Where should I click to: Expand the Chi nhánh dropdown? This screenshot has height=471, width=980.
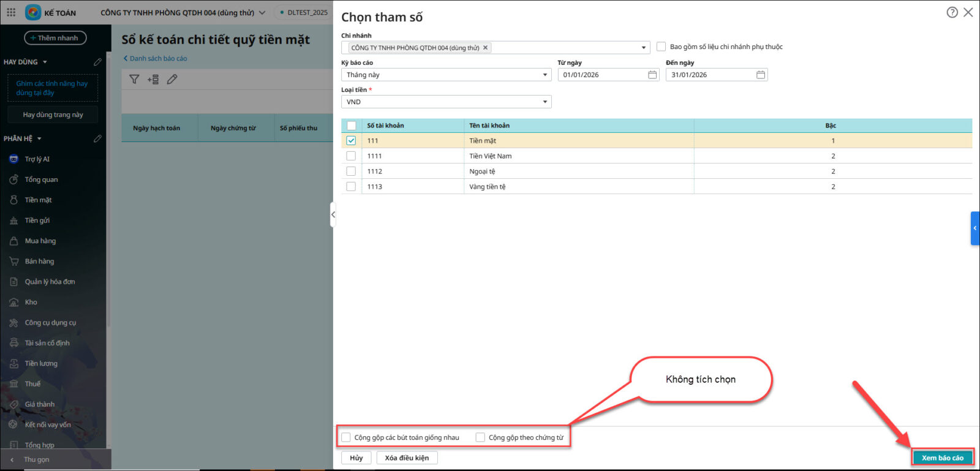tap(643, 48)
